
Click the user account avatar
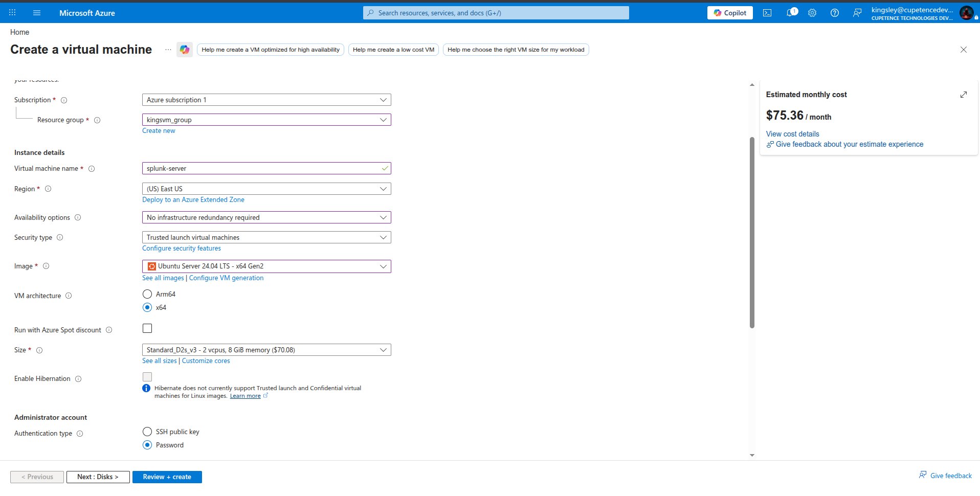(966, 13)
